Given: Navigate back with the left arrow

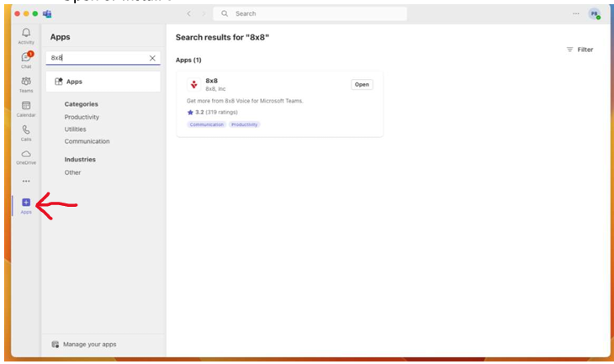Looking at the screenshot, I should tap(188, 13).
